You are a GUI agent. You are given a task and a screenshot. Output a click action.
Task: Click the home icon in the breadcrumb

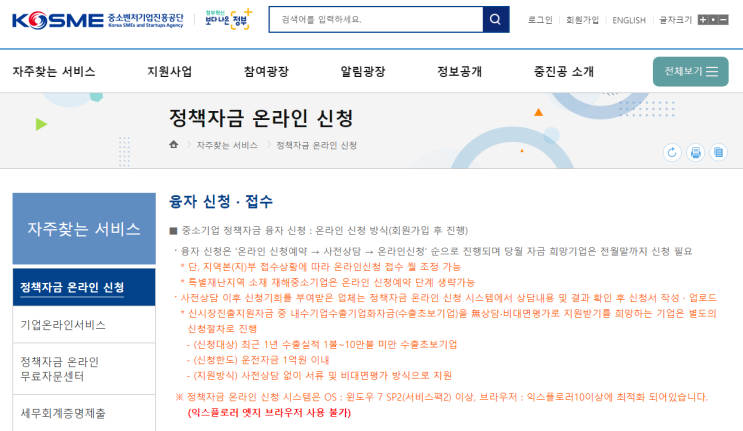coord(174,144)
